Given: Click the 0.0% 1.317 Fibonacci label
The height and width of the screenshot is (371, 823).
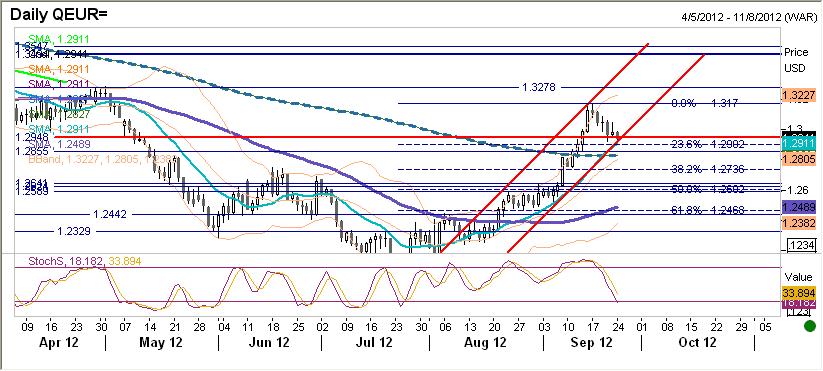Looking at the screenshot, I should tap(704, 104).
